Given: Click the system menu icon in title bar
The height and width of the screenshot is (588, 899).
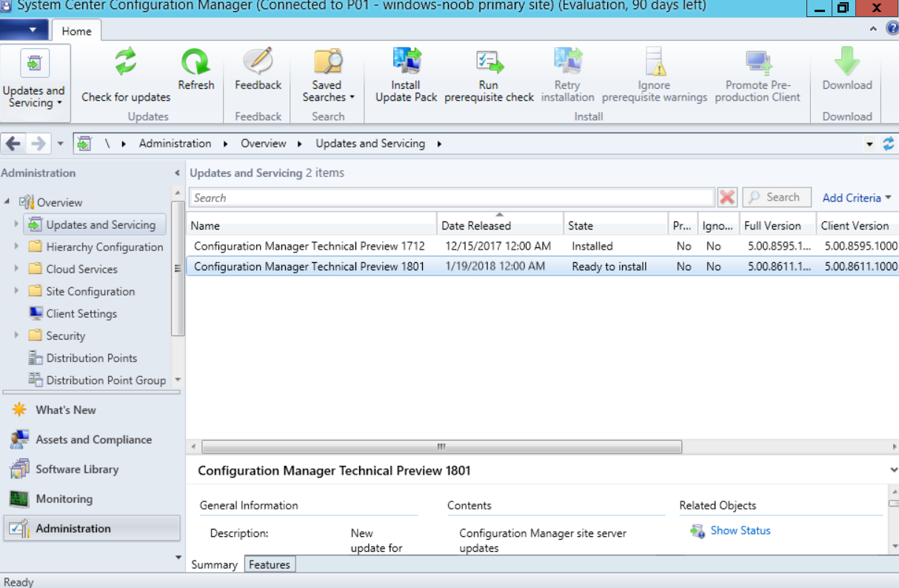Looking at the screenshot, I should (x=6, y=7).
